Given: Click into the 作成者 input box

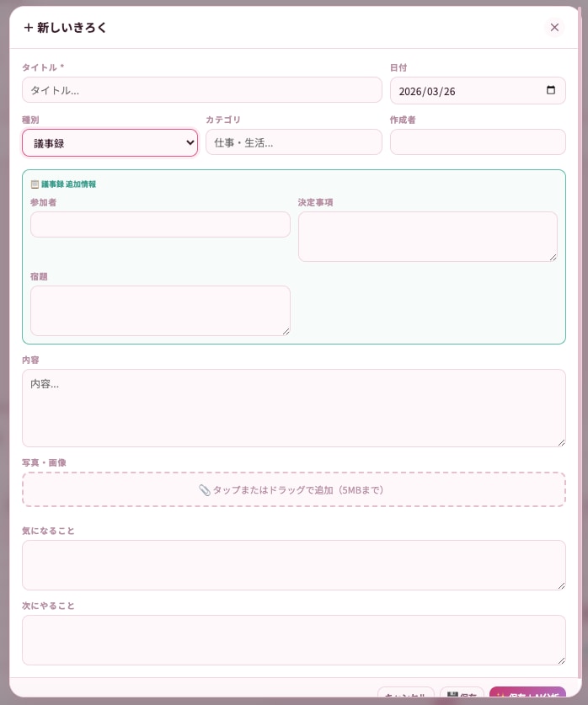Looking at the screenshot, I should [478, 142].
